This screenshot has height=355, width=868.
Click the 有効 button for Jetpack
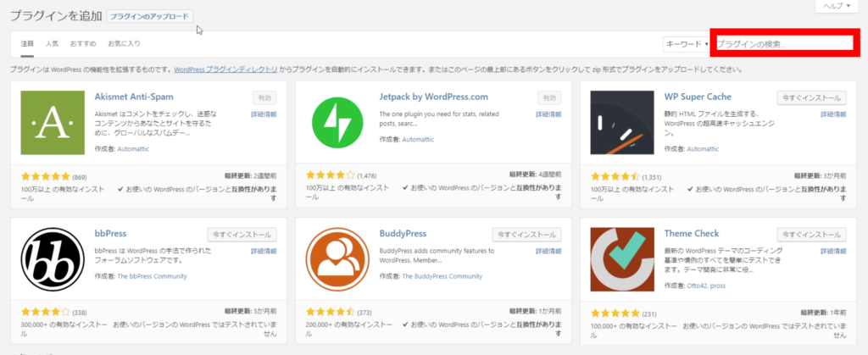coord(549,98)
